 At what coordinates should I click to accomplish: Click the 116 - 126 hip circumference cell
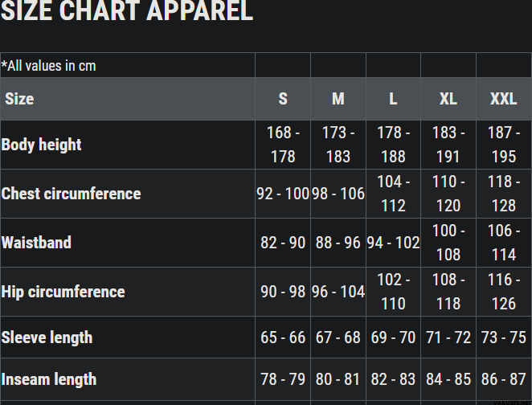pyautogui.click(x=504, y=292)
